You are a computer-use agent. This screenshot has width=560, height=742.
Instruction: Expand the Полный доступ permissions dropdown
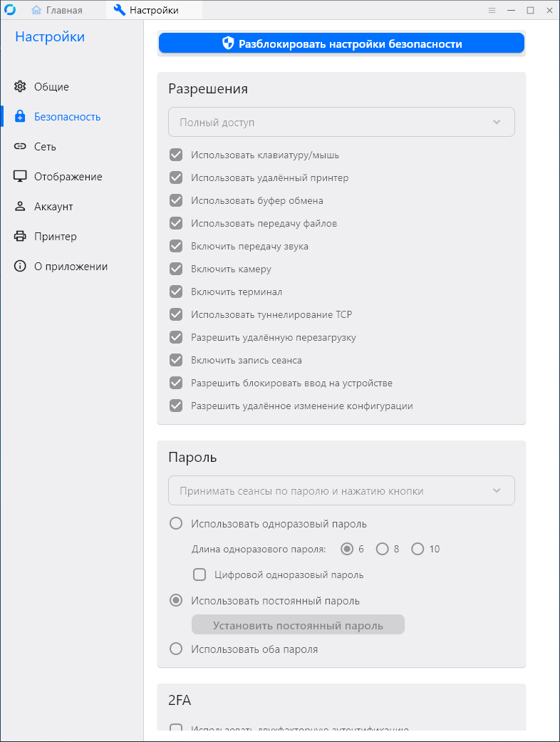[341, 122]
